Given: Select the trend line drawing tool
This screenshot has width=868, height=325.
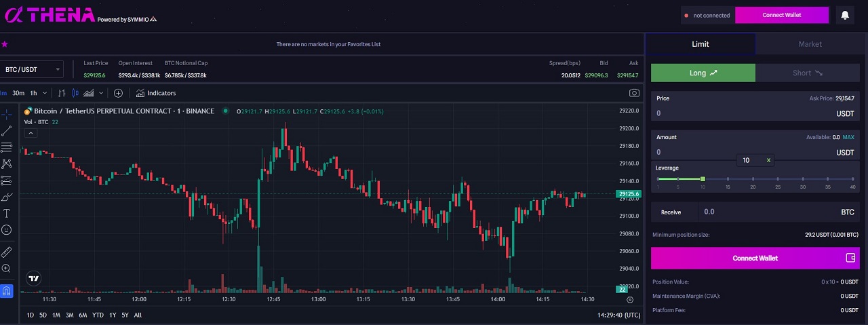Looking at the screenshot, I should click(x=6, y=130).
